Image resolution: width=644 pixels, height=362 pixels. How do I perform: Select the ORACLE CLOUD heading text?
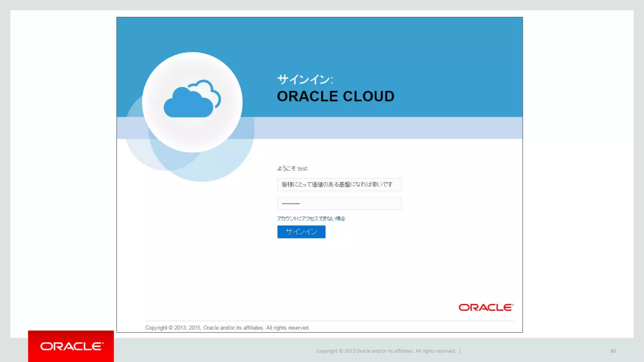336,96
